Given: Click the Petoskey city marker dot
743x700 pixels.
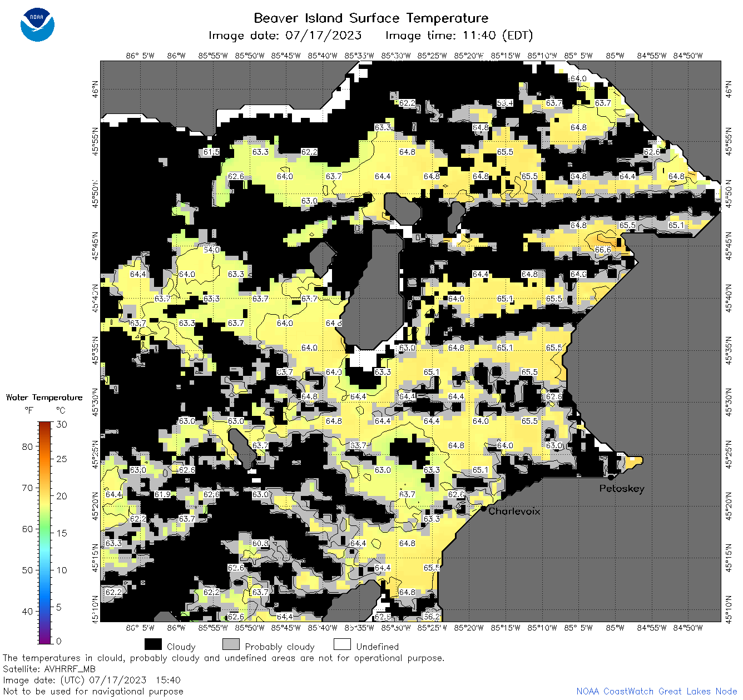Looking at the screenshot, I should pos(611,477).
